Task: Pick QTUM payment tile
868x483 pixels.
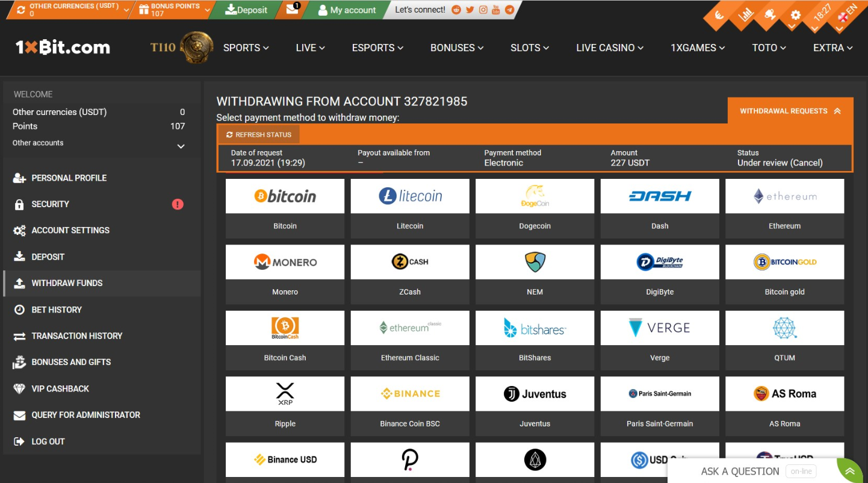Action: [x=785, y=340]
